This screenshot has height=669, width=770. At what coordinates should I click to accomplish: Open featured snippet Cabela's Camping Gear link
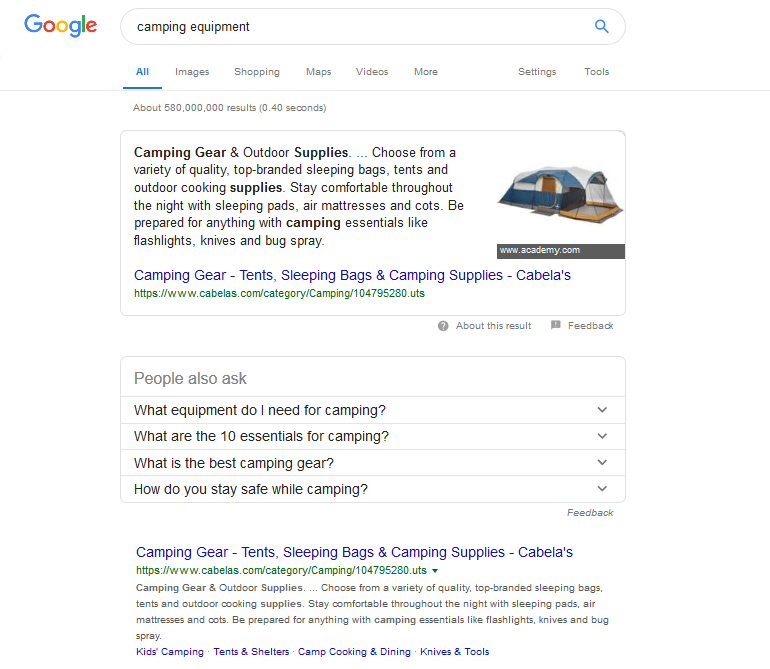click(352, 275)
